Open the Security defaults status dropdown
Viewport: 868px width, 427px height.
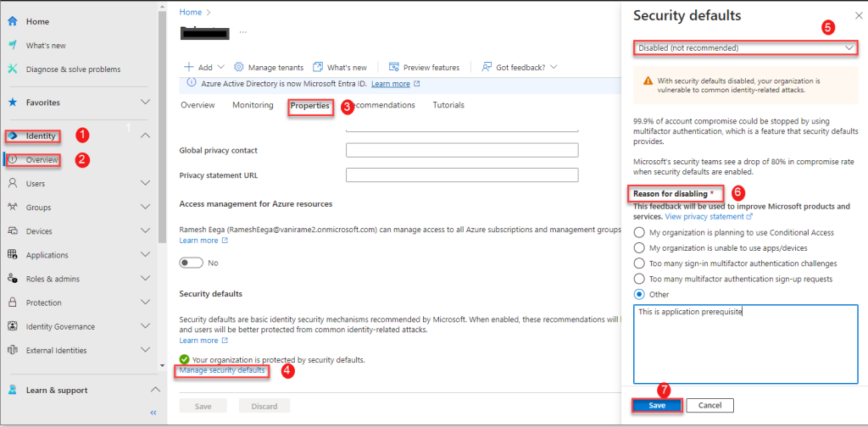(746, 48)
